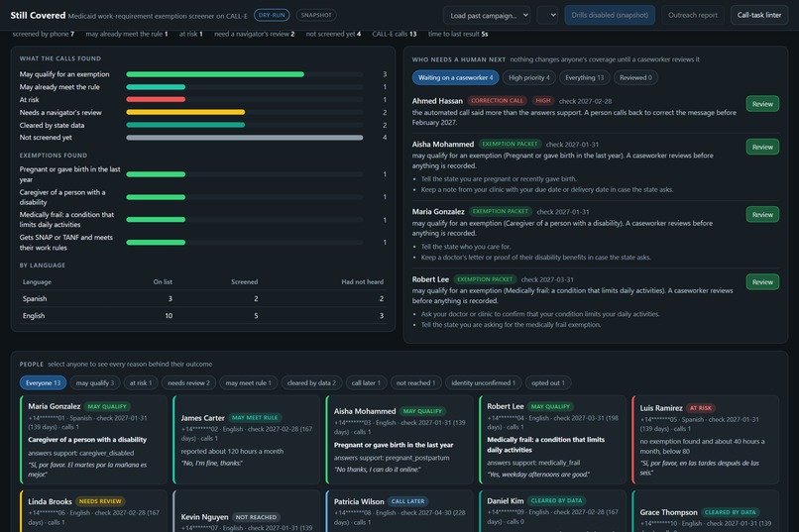Open Linda Brooks's needs-review card

[x=94, y=511]
